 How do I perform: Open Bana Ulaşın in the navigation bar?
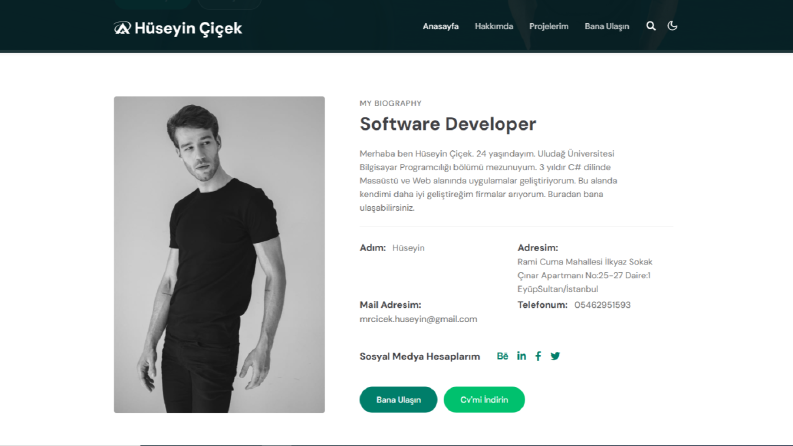tap(607, 26)
